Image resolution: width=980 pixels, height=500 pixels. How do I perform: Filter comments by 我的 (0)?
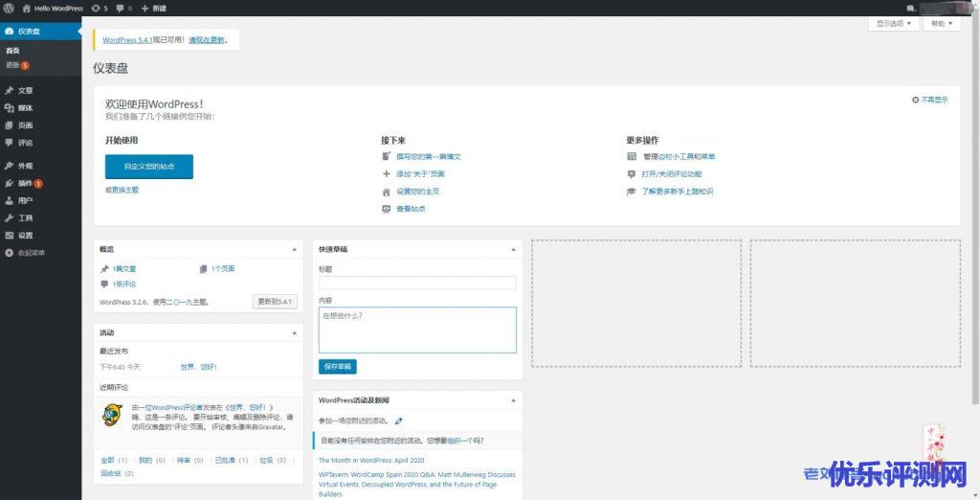click(x=152, y=460)
